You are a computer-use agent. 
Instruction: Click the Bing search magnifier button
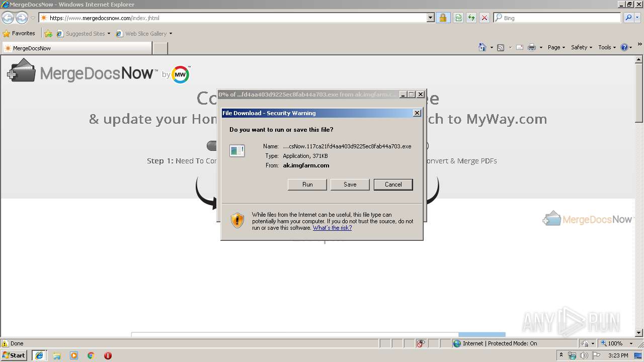628,18
